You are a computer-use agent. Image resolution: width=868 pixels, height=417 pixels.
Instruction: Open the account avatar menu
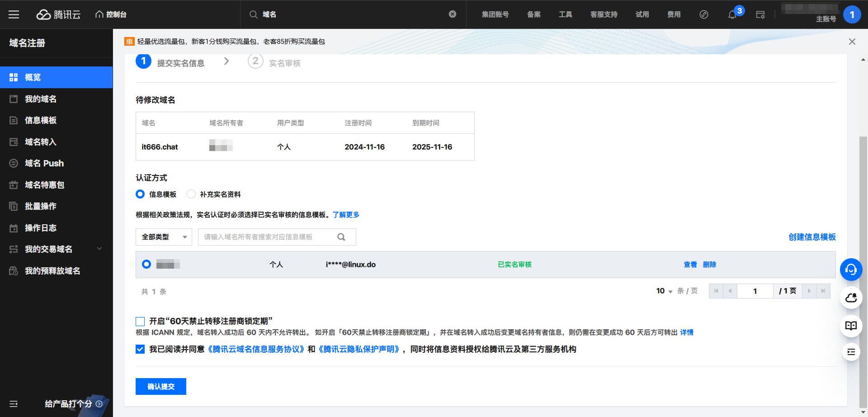coord(852,14)
